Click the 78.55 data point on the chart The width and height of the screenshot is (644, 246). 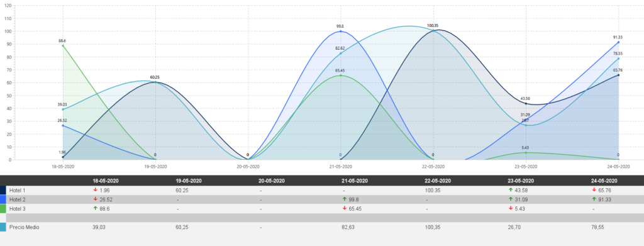(x=618, y=59)
